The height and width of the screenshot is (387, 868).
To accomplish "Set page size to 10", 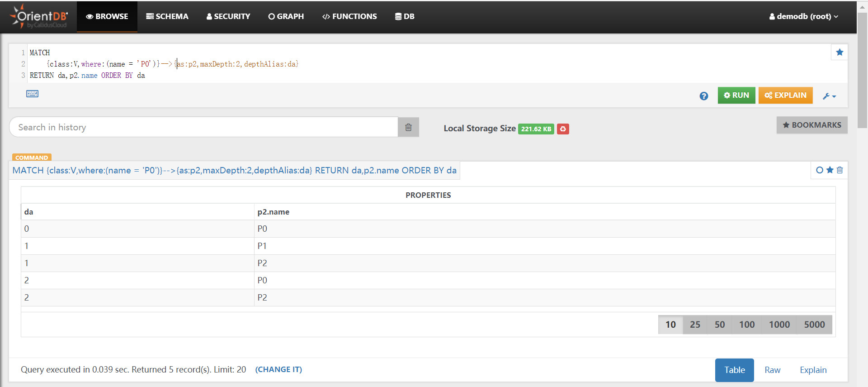I will 670,325.
